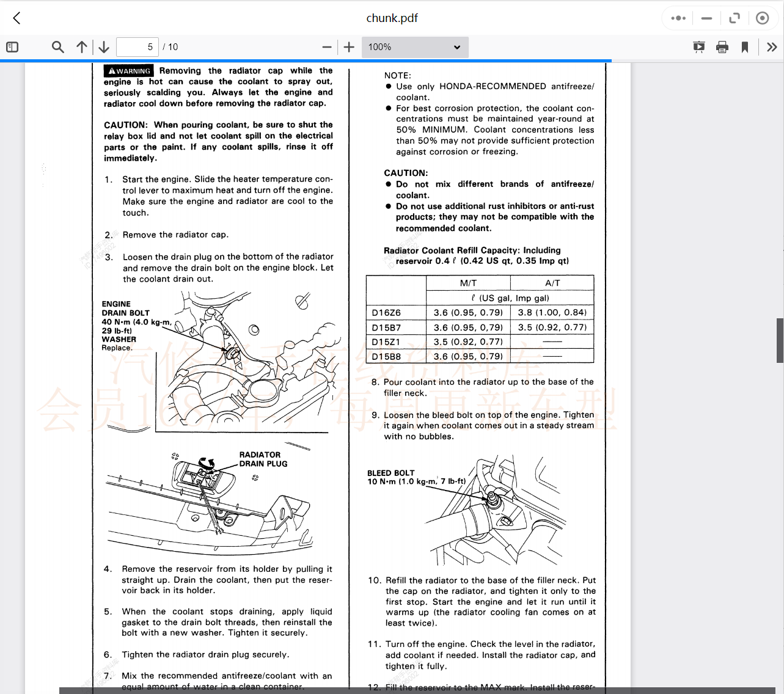Print the PDF document
The height and width of the screenshot is (694, 784).
coord(722,47)
